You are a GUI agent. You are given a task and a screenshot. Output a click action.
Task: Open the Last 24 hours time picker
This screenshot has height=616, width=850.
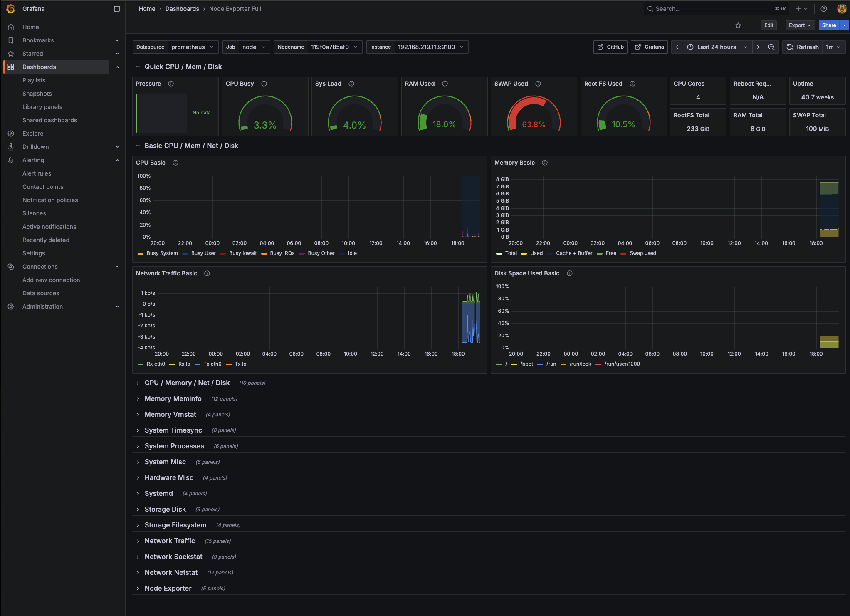pyautogui.click(x=717, y=47)
